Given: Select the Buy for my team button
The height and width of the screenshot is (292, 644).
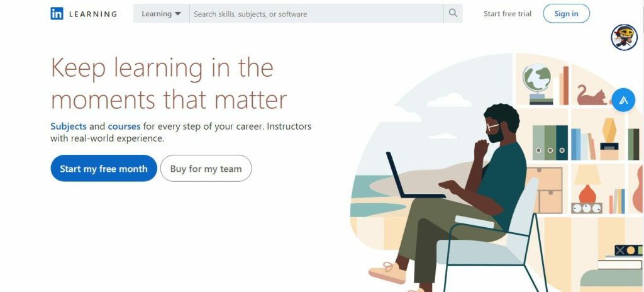Looking at the screenshot, I should [x=206, y=168].
